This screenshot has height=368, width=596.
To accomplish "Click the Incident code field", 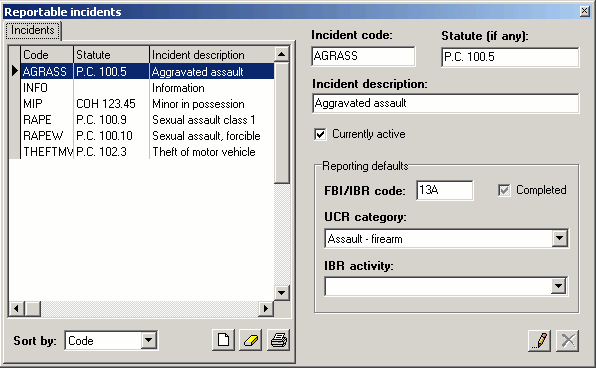I will point(363,56).
